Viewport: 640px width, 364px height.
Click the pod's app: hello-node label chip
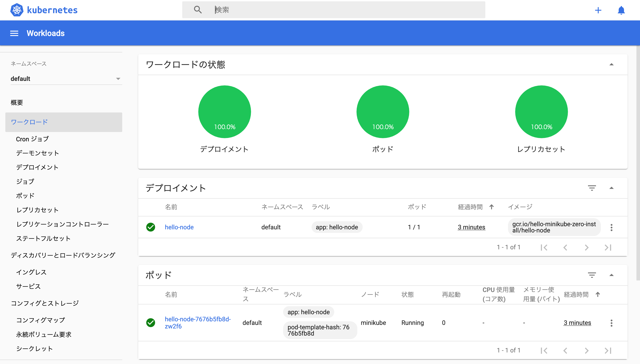(308, 312)
